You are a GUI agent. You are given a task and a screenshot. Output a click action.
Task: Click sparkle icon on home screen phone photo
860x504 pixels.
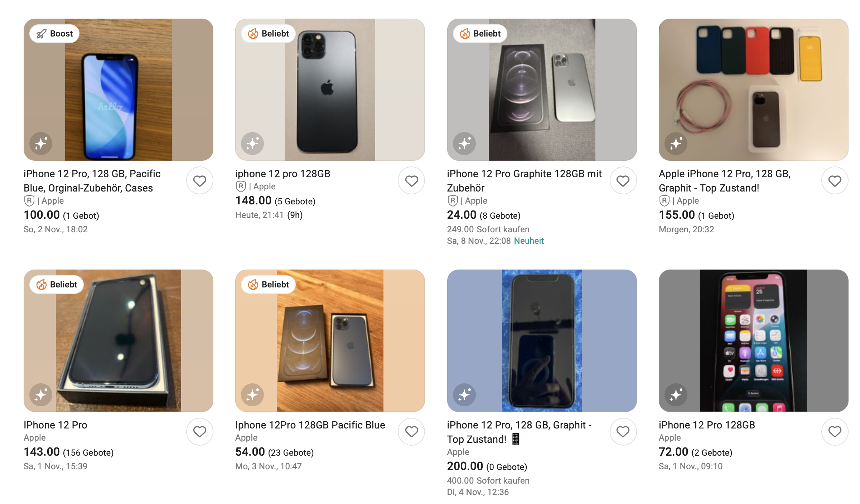tap(676, 395)
